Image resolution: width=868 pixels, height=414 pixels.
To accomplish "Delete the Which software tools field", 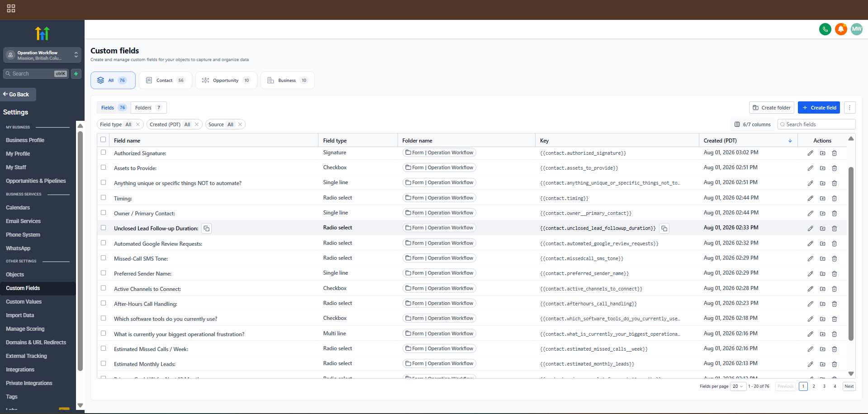I will (x=835, y=319).
